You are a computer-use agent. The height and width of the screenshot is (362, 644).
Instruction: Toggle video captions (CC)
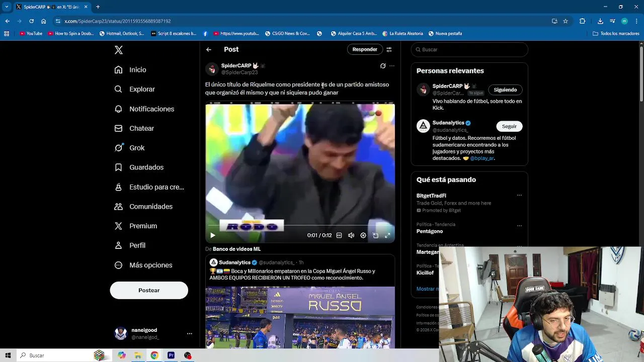(x=339, y=235)
